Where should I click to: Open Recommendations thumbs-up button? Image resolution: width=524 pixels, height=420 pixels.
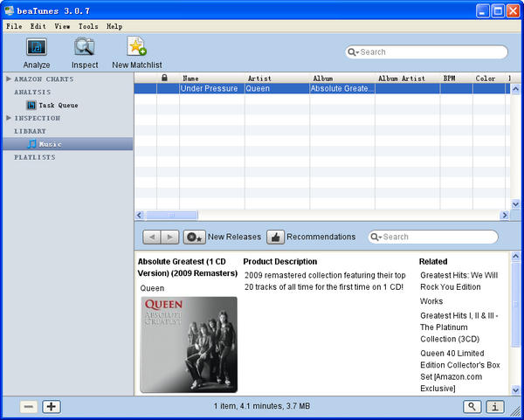click(x=275, y=237)
